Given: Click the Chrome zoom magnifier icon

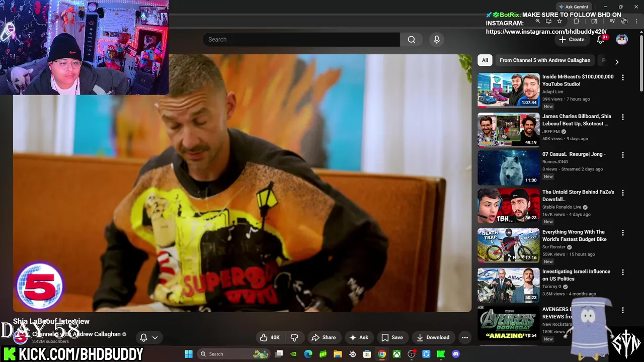Looking at the screenshot, I should (x=538, y=21).
